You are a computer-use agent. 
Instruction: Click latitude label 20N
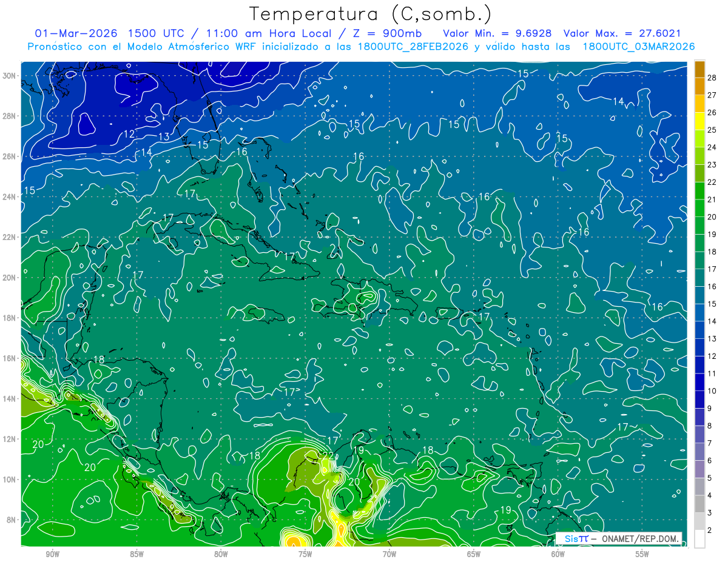pyautogui.click(x=10, y=278)
